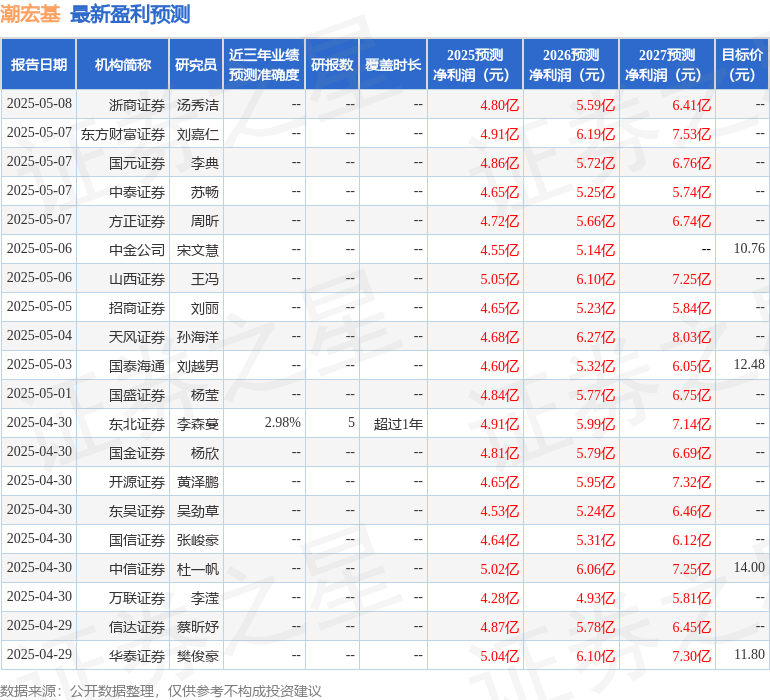
Task: Click the 5.05亿 2025 profit forecast
Action: click(x=499, y=279)
